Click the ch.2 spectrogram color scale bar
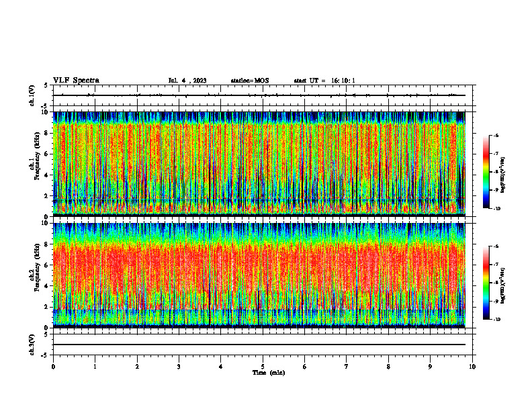This screenshot has height=411, width=532. pyautogui.click(x=486, y=283)
